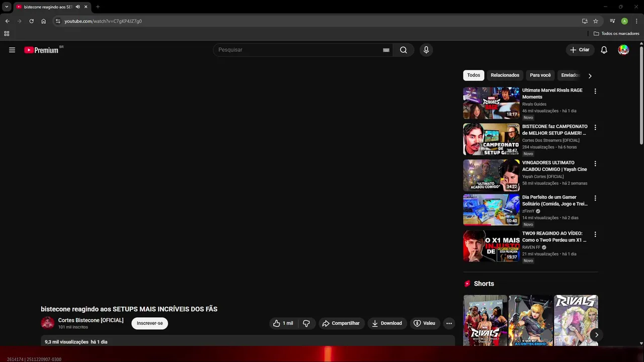Open Chrome three-dot menu
Screen dimensions: 644x362
pyautogui.click(x=636, y=21)
